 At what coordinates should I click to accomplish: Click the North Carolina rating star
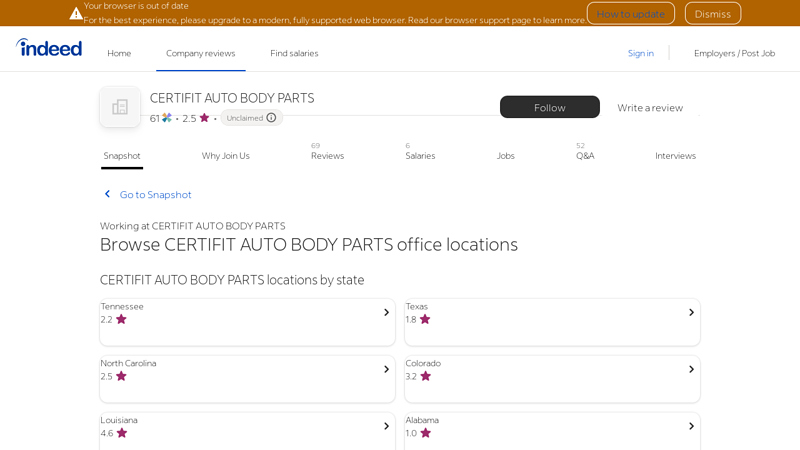click(121, 376)
